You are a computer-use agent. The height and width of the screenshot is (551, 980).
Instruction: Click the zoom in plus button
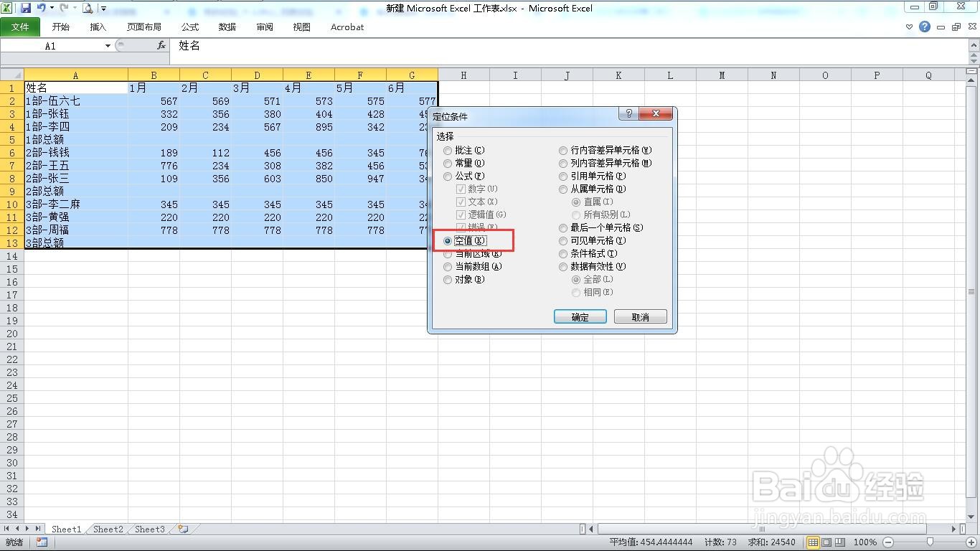pyautogui.click(x=971, y=542)
